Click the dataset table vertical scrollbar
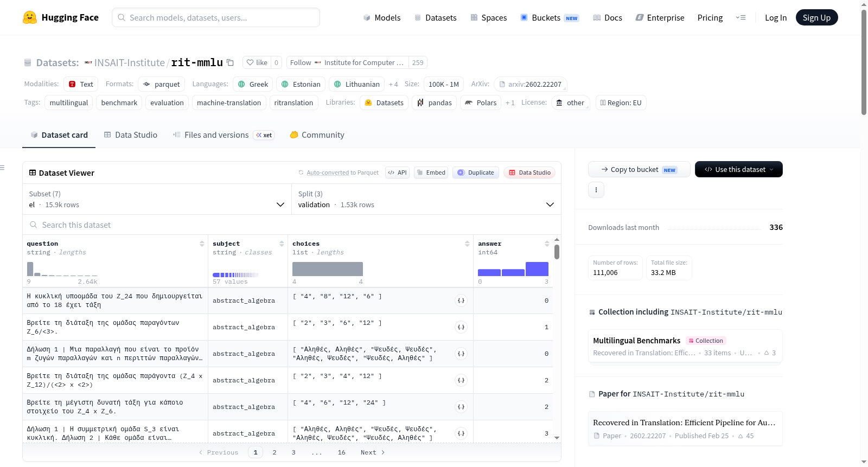868x467 pixels. point(557,252)
